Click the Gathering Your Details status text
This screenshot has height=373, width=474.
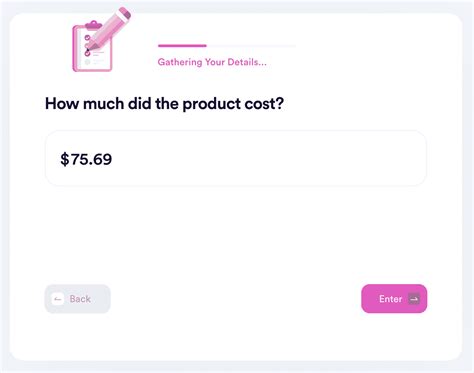[x=212, y=62]
